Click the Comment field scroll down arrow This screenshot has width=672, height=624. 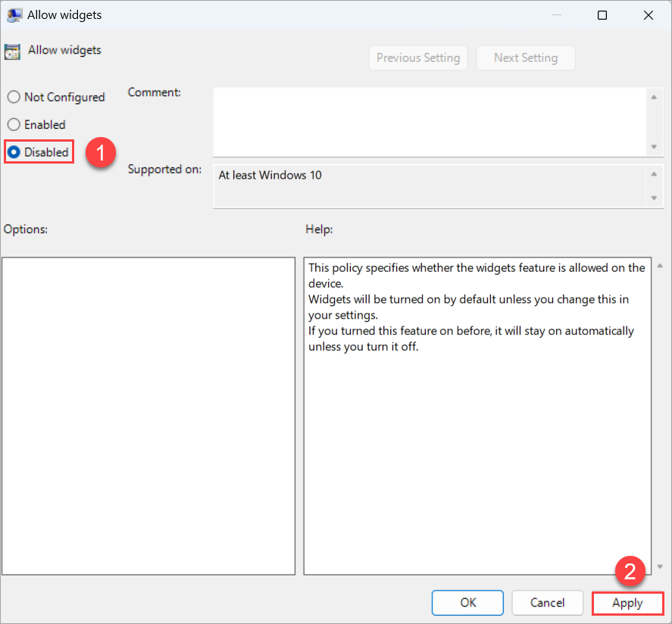[x=655, y=147]
